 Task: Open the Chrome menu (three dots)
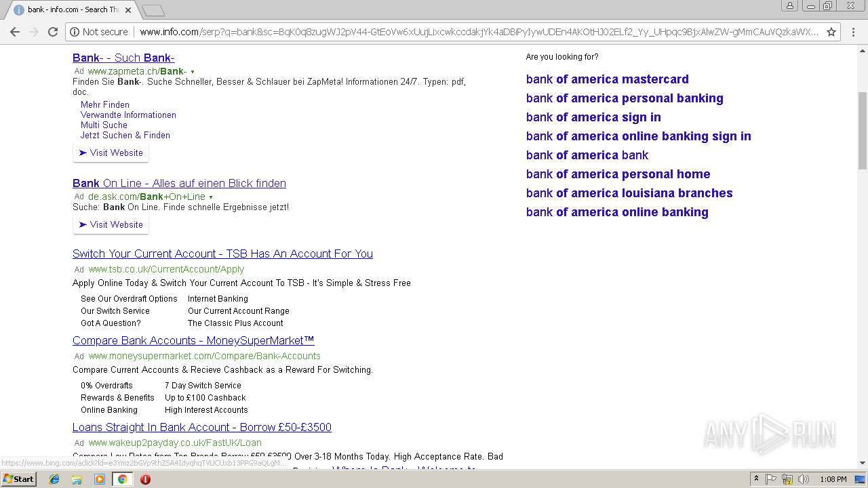[x=854, y=32]
